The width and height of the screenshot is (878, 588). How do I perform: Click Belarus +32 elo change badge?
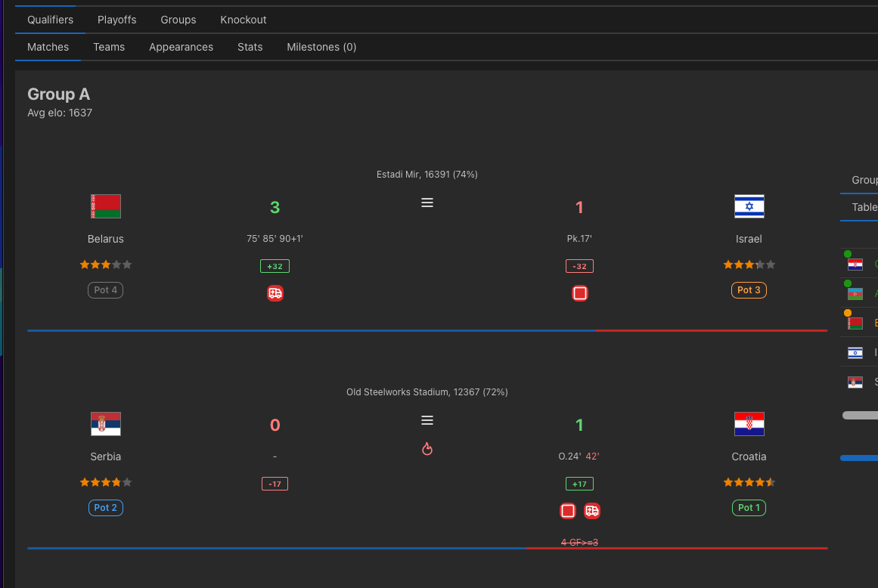click(x=275, y=266)
